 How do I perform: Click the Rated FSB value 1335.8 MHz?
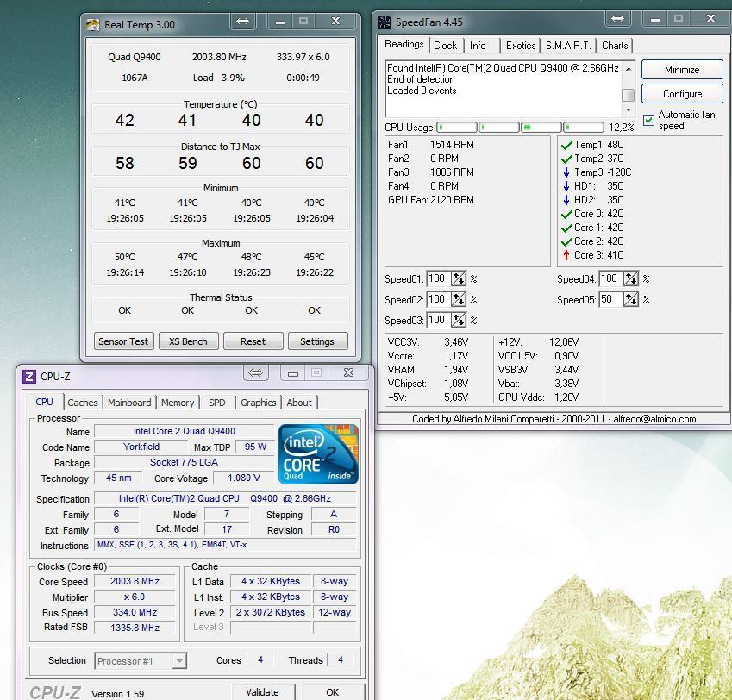135,628
